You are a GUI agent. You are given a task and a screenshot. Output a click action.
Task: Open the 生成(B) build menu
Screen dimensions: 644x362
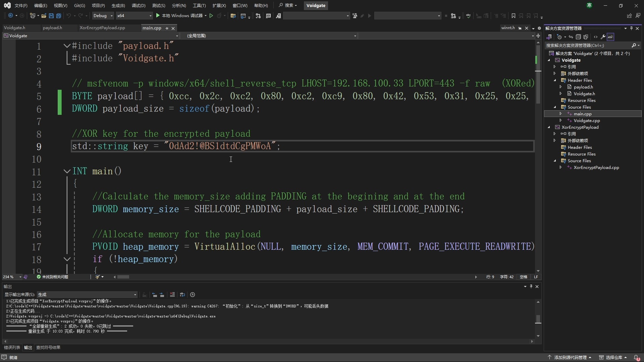[x=118, y=5]
